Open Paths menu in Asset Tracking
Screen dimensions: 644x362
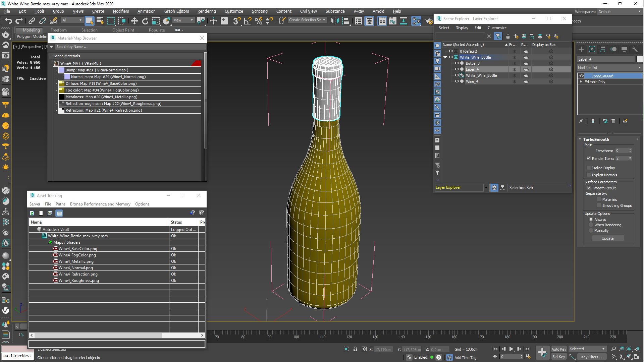[x=60, y=204]
